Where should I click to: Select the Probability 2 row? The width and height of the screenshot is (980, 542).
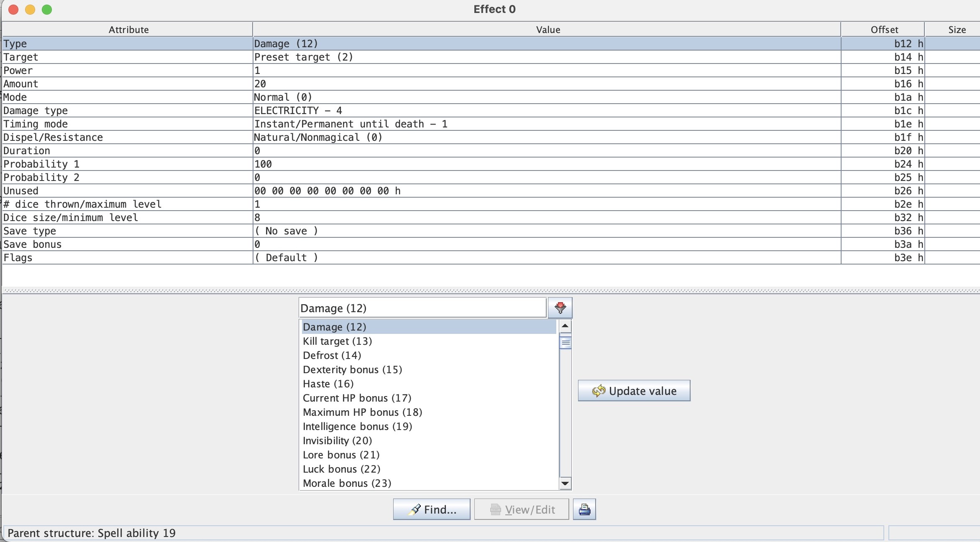[x=491, y=177]
